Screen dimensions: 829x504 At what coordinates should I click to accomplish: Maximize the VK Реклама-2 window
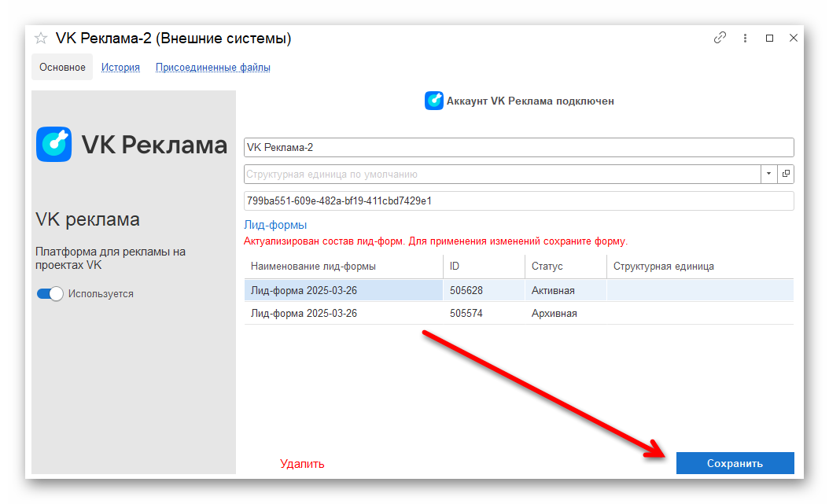769,38
